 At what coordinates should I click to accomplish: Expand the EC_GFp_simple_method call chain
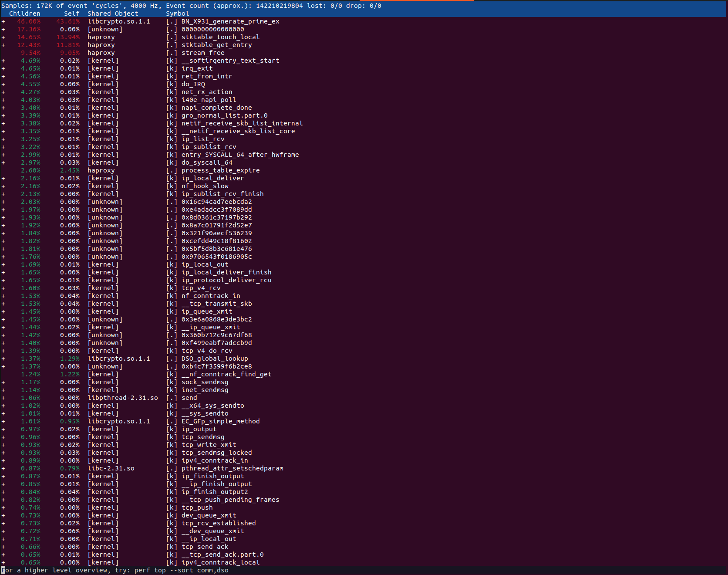pyautogui.click(x=3, y=421)
